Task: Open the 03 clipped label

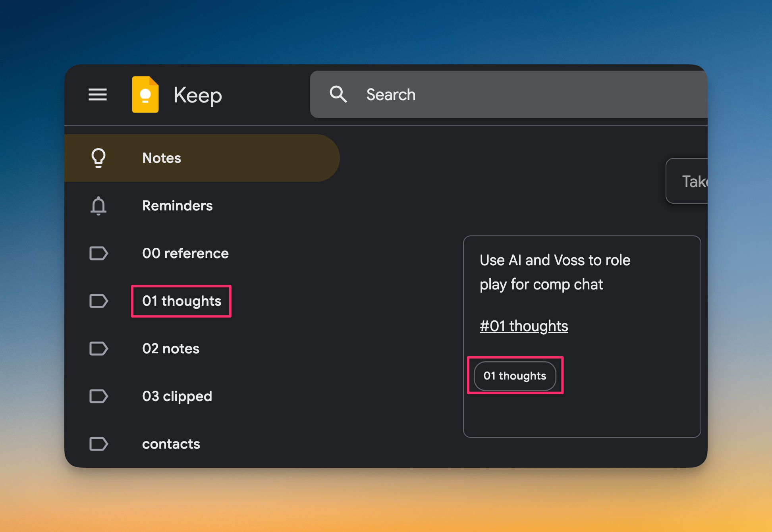Action: pyautogui.click(x=177, y=396)
